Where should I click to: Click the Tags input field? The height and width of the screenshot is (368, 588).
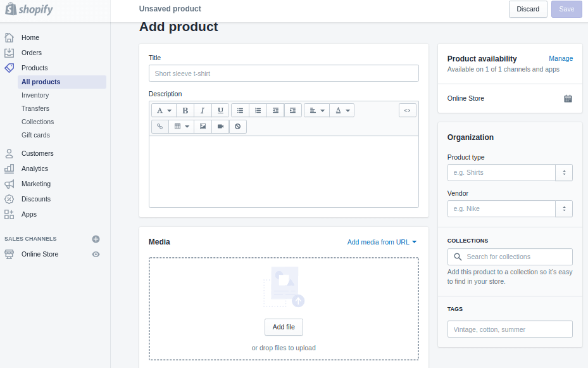point(510,329)
